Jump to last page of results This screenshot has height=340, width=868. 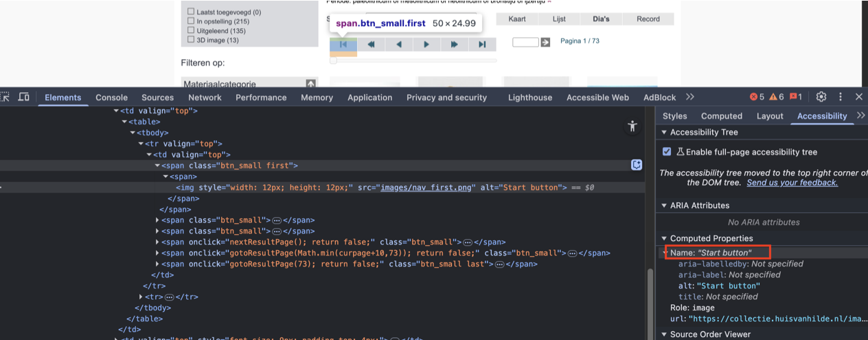[482, 45]
